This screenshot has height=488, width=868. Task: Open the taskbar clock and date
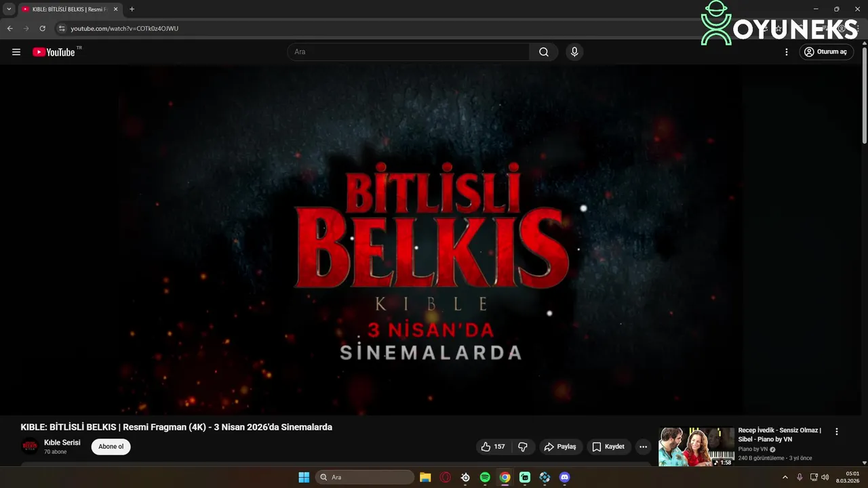coord(848,477)
